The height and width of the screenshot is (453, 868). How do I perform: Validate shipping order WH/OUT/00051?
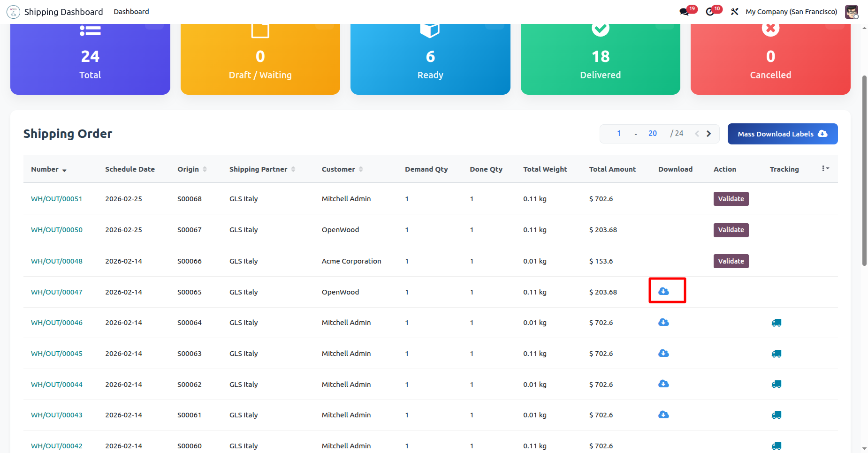[731, 199]
